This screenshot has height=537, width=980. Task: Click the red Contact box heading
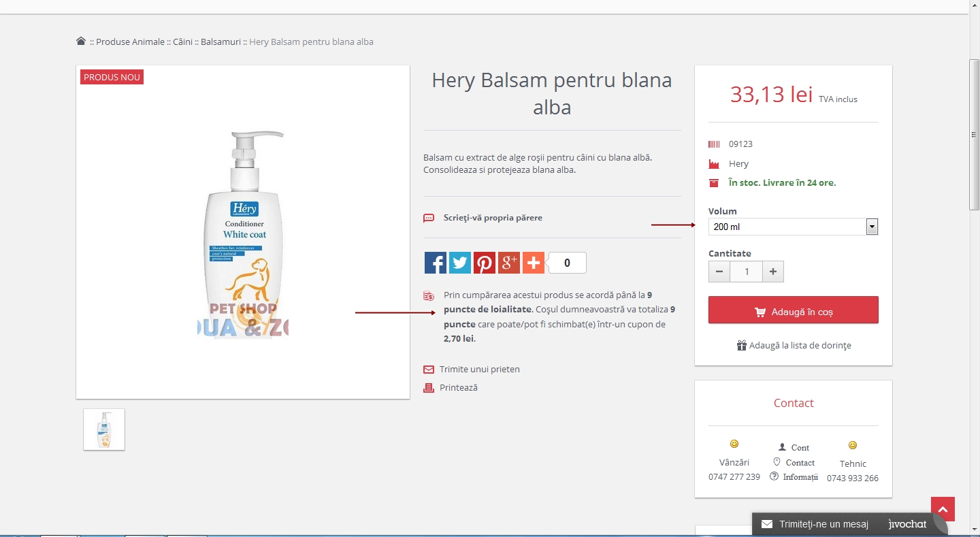(794, 403)
